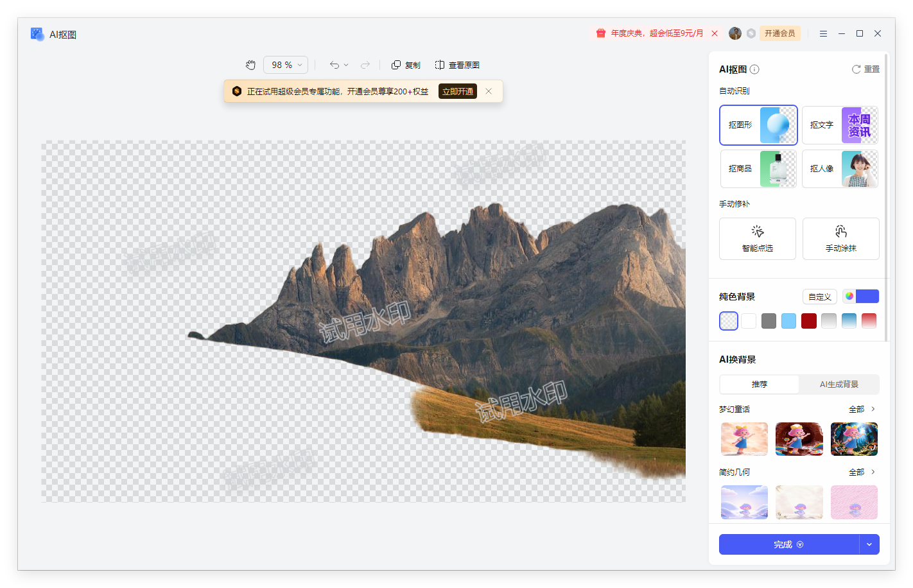The width and height of the screenshot is (913, 588).
Task: Select the 手动涂抹 manual smear tool
Action: (x=840, y=238)
